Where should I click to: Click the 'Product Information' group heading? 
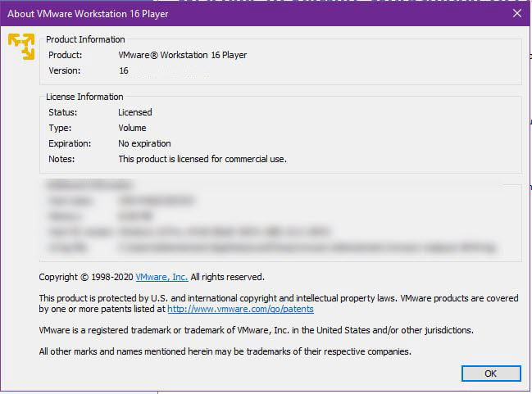pyautogui.click(x=85, y=39)
